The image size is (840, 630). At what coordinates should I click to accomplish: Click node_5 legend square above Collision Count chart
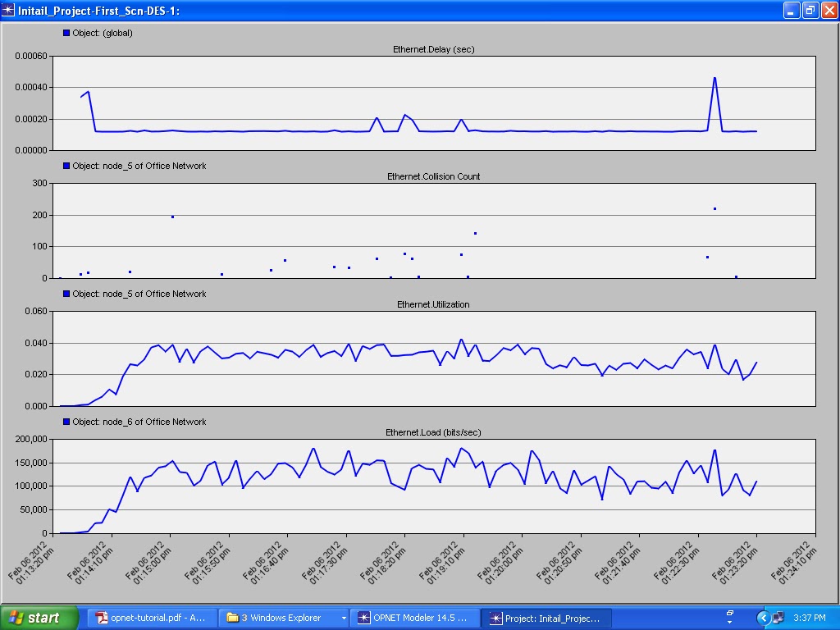coord(65,166)
